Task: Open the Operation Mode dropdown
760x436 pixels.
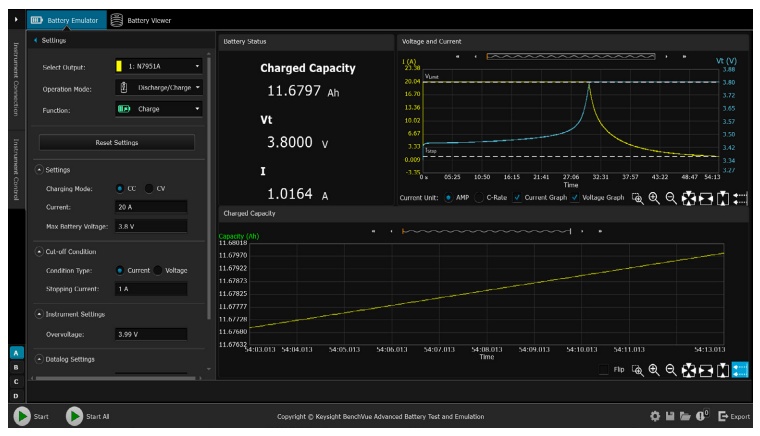Action: (159, 88)
